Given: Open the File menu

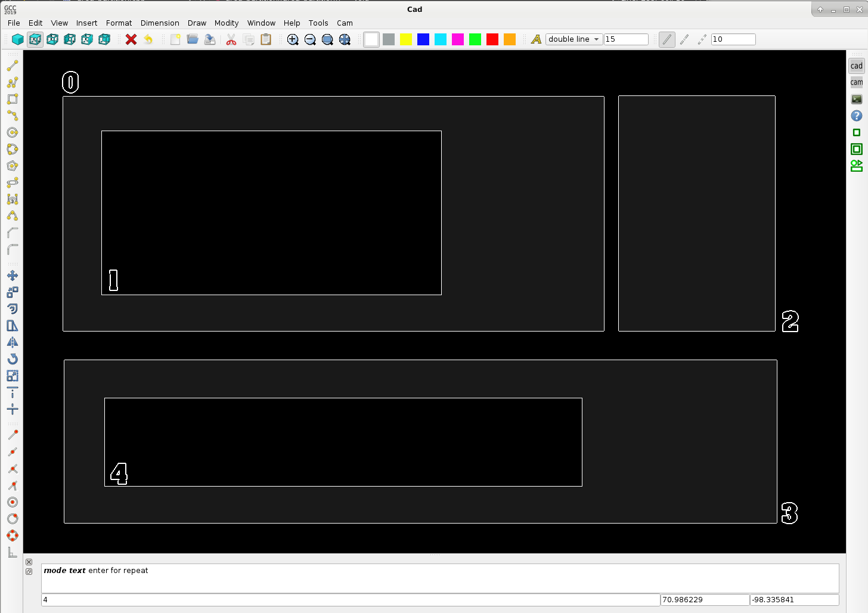Looking at the screenshot, I should 14,23.
